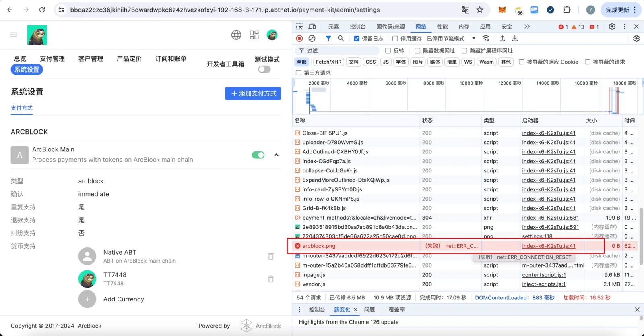This screenshot has height=336, width=644.
Task: Toggle the 测试模式 switch
Action: pos(264,69)
